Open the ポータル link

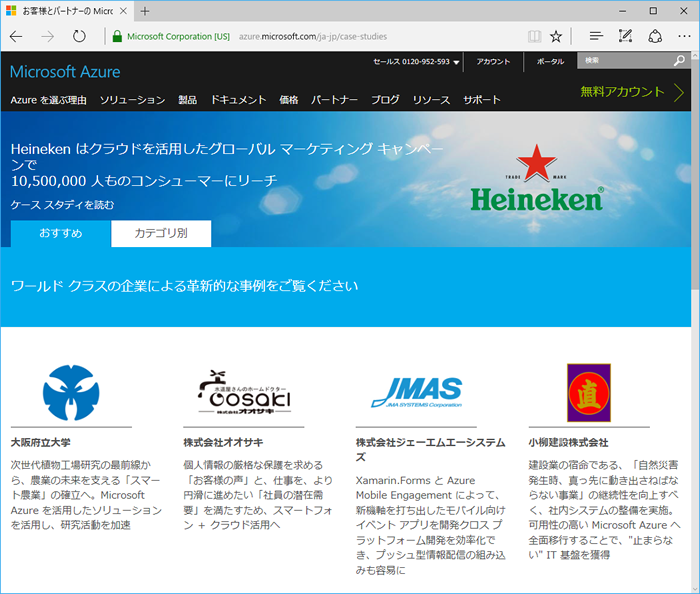(x=550, y=61)
